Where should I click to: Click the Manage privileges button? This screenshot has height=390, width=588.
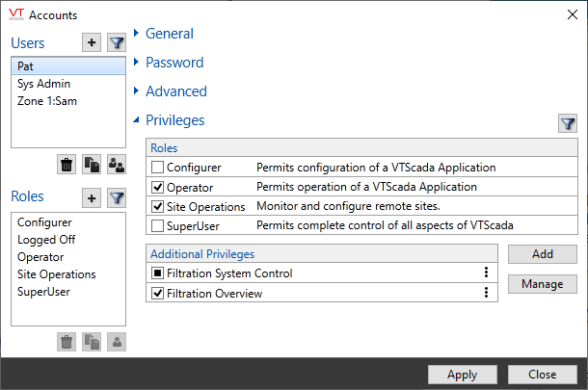coord(542,284)
